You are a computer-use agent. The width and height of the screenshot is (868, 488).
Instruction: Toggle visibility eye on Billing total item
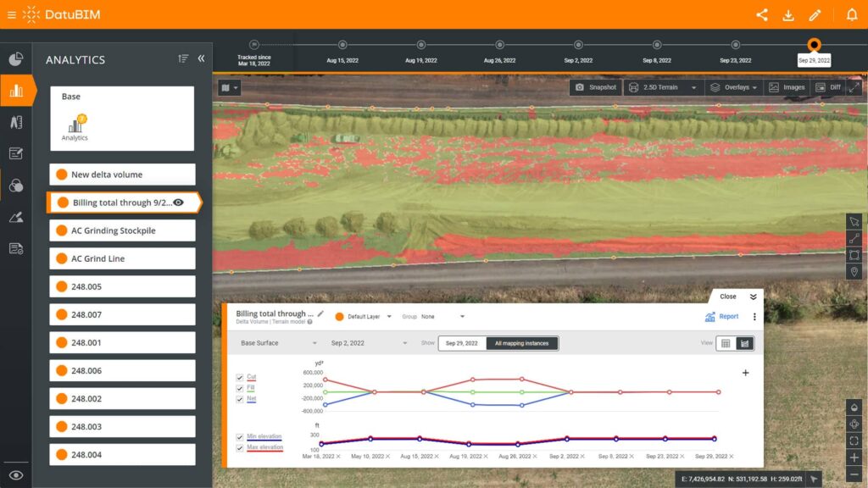pyautogui.click(x=178, y=202)
